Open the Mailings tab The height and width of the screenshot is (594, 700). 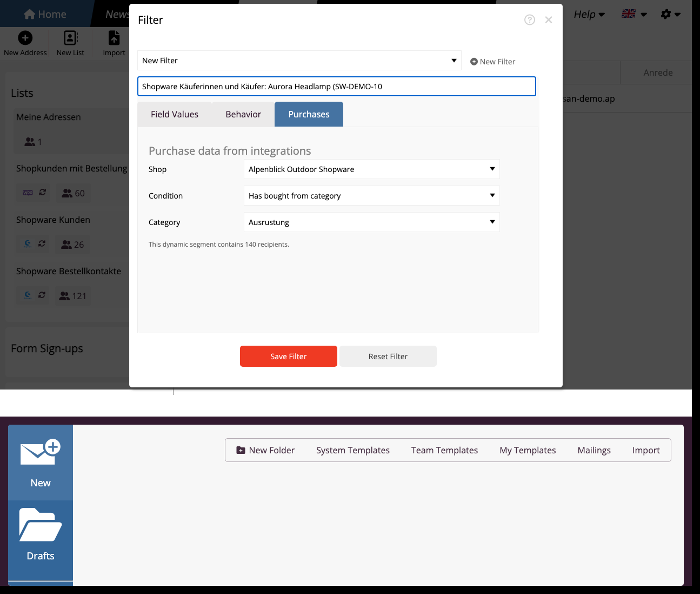594,450
